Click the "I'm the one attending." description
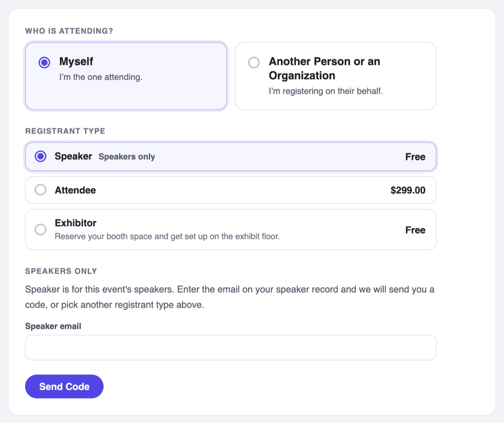The height and width of the screenshot is (423, 504). tap(101, 77)
